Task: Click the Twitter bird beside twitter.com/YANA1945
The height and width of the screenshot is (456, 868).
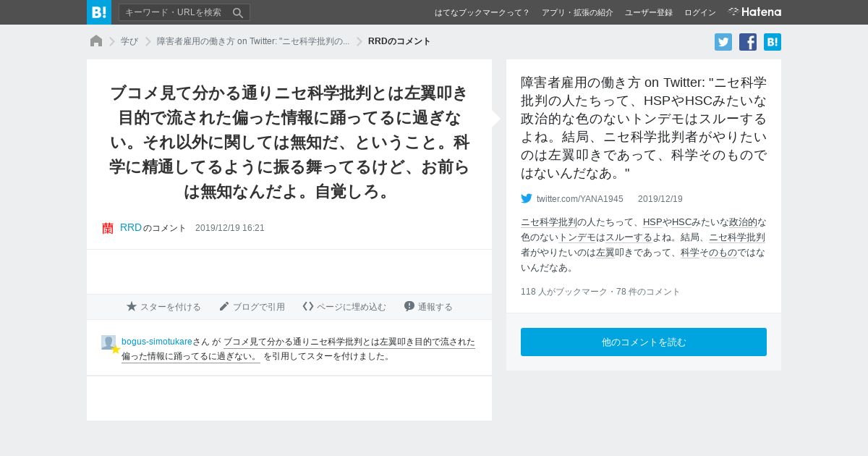Action: click(x=527, y=198)
